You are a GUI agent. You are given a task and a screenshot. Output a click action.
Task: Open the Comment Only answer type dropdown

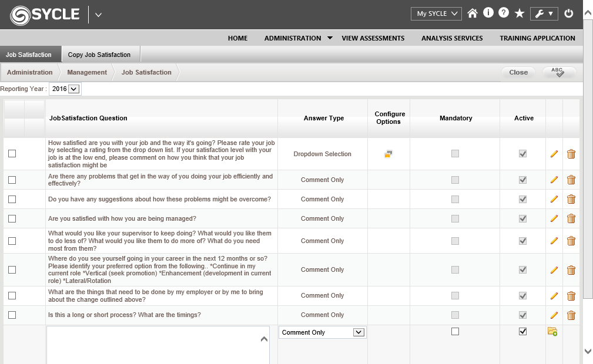pyautogui.click(x=322, y=332)
